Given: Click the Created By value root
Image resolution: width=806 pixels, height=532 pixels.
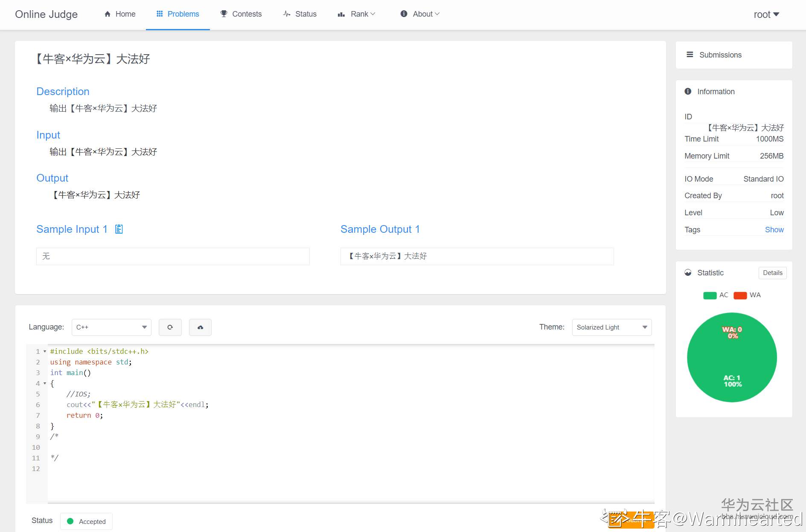Looking at the screenshot, I should point(777,196).
